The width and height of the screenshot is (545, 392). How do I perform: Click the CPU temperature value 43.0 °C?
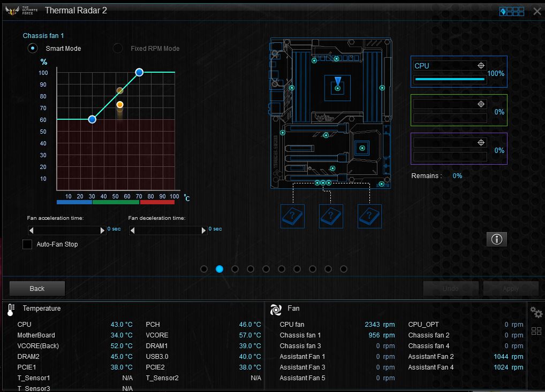click(122, 324)
